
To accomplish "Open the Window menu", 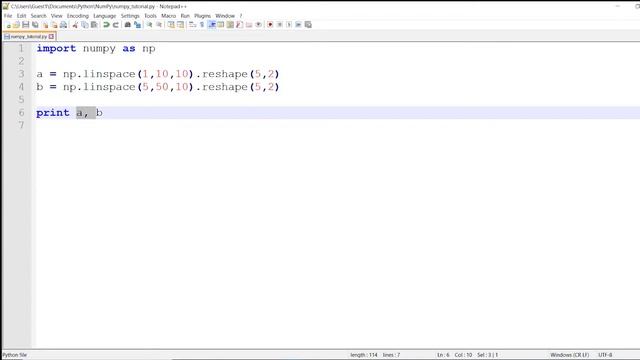I will (225, 16).
